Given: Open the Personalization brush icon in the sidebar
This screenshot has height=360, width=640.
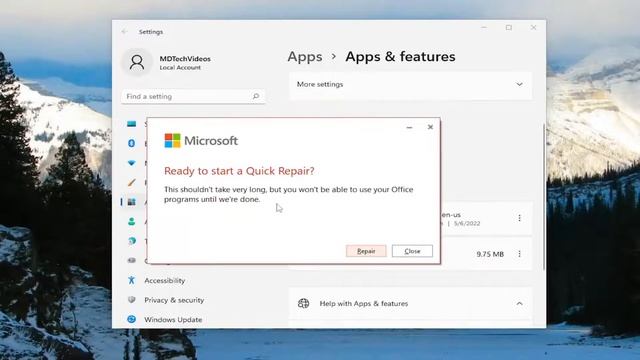Looking at the screenshot, I should pyautogui.click(x=131, y=182).
